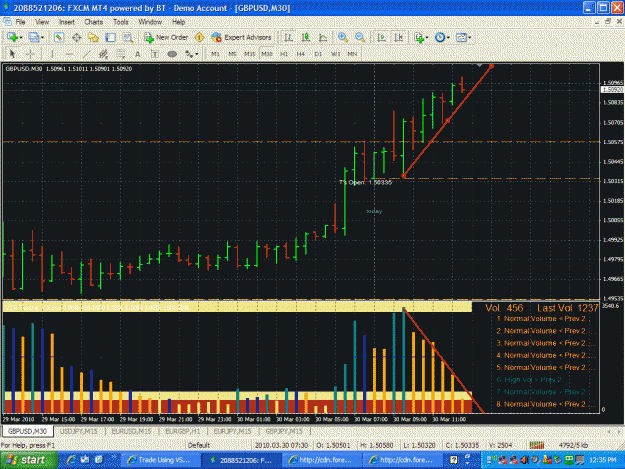The height and width of the screenshot is (469, 625).
Task: Select the Text (A) tool
Action: [138, 54]
